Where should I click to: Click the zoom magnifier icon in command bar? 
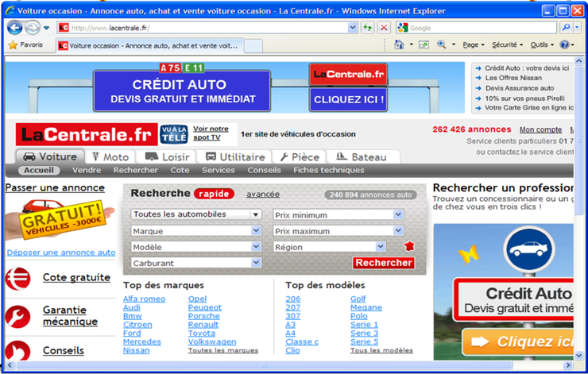(x=442, y=44)
